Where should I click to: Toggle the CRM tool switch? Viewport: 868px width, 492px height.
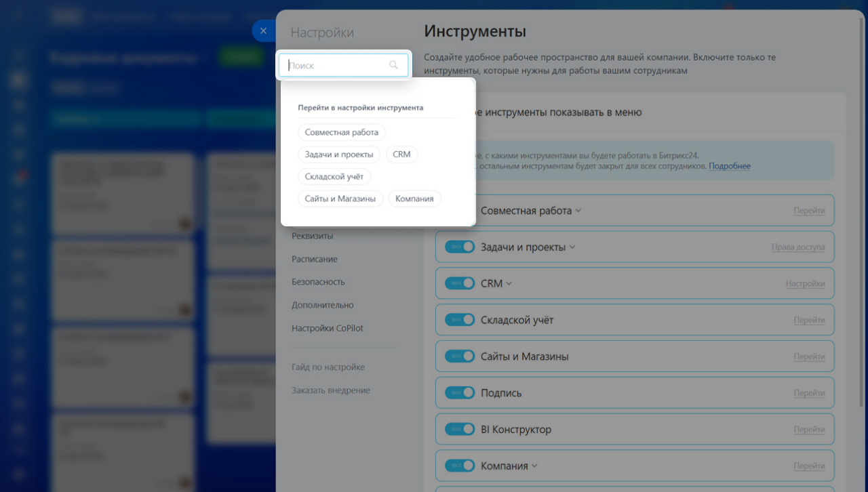(460, 283)
